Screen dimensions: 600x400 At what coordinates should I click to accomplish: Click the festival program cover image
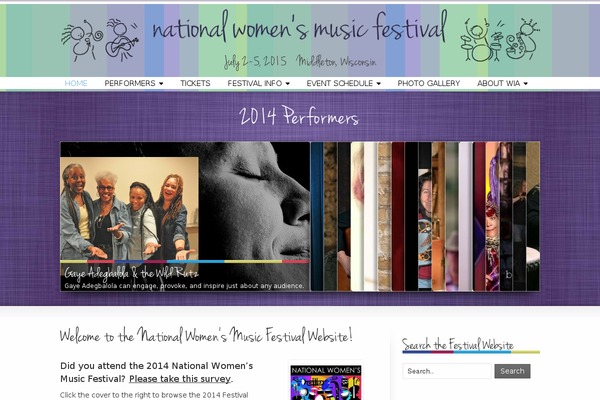[x=326, y=382]
